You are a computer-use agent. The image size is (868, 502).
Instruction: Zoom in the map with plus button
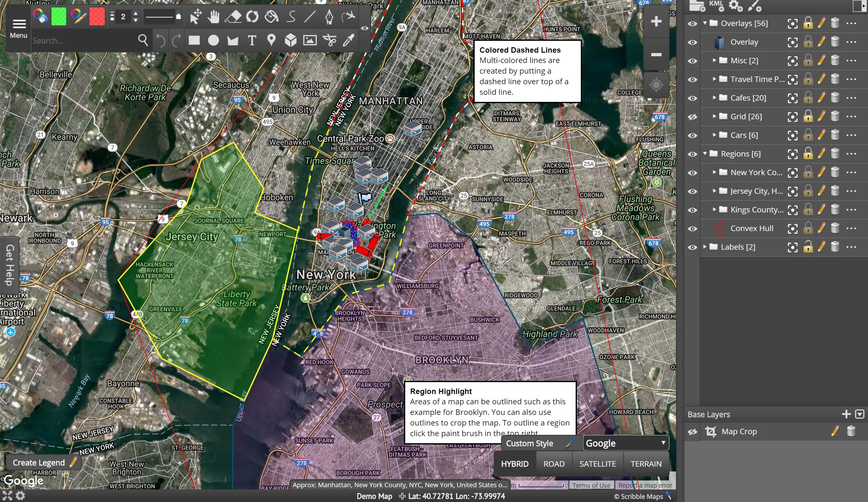[656, 21]
